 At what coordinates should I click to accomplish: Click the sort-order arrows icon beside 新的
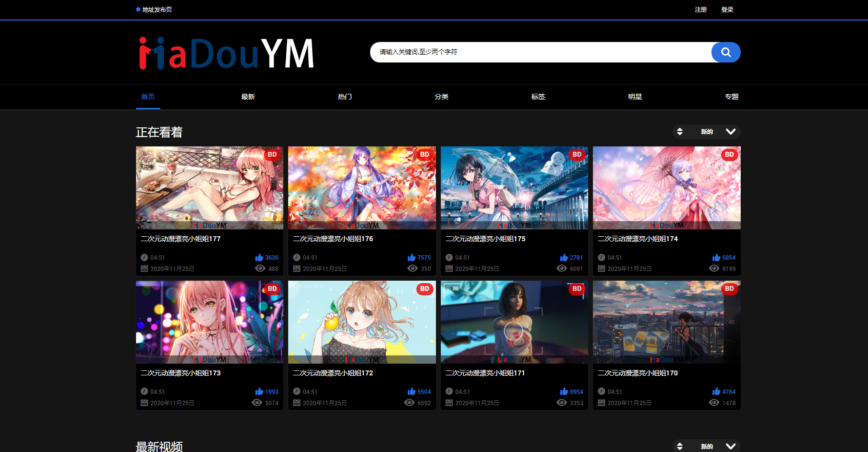coord(680,131)
